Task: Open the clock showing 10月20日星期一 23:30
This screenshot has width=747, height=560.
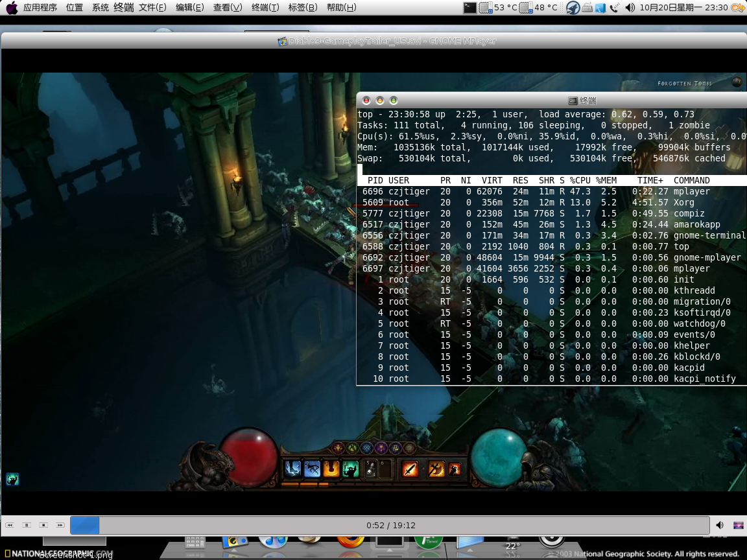Action: pos(683,8)
